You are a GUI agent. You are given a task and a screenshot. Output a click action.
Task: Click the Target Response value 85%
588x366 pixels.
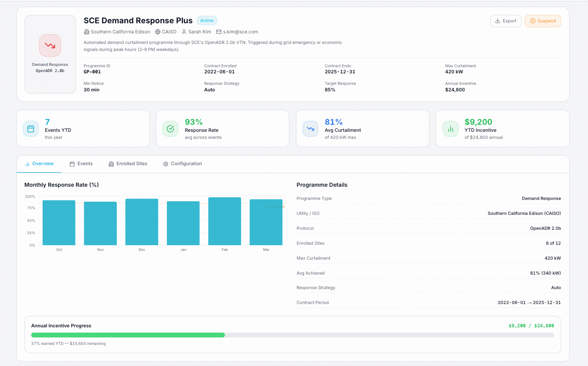tap(330, 90)
